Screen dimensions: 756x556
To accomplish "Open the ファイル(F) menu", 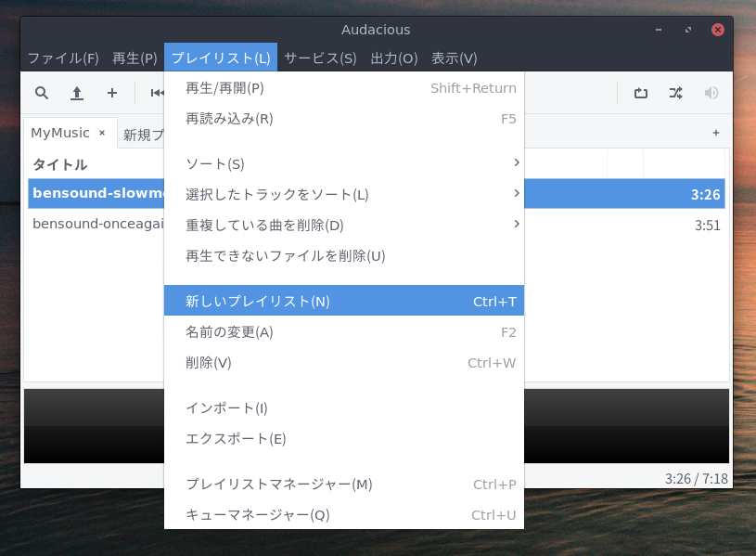I will 63,58.
